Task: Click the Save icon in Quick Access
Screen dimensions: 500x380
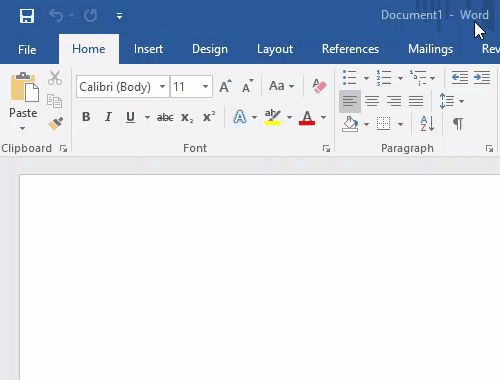Action: point(27,16)
